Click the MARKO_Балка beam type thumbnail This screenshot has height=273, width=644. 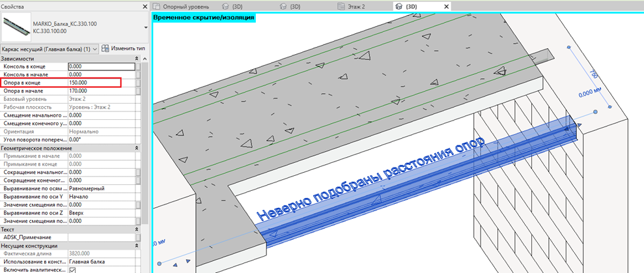coord(16,27)
